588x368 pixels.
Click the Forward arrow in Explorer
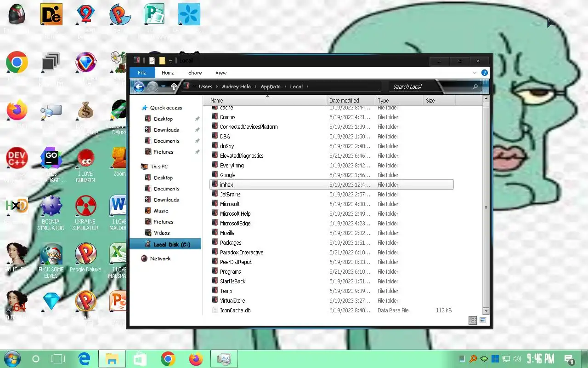(x=153, y=86)
